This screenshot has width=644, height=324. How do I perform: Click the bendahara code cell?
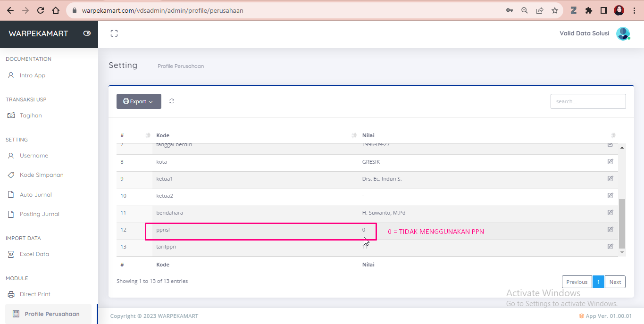tap(255, 213)
